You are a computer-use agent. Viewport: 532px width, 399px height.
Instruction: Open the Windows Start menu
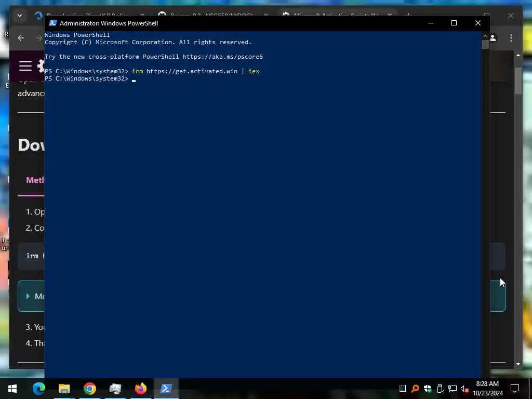(12, 389)
